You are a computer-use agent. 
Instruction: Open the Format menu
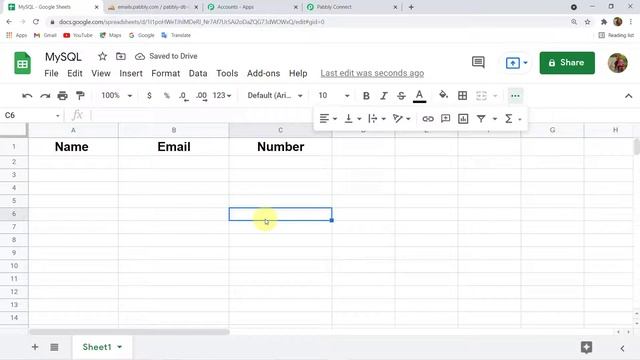tap(166, 73)
